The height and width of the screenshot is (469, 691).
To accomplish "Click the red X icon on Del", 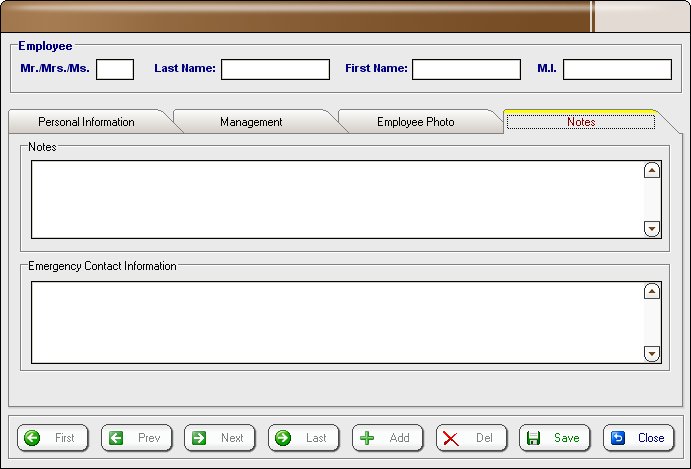I will point(450,439).
